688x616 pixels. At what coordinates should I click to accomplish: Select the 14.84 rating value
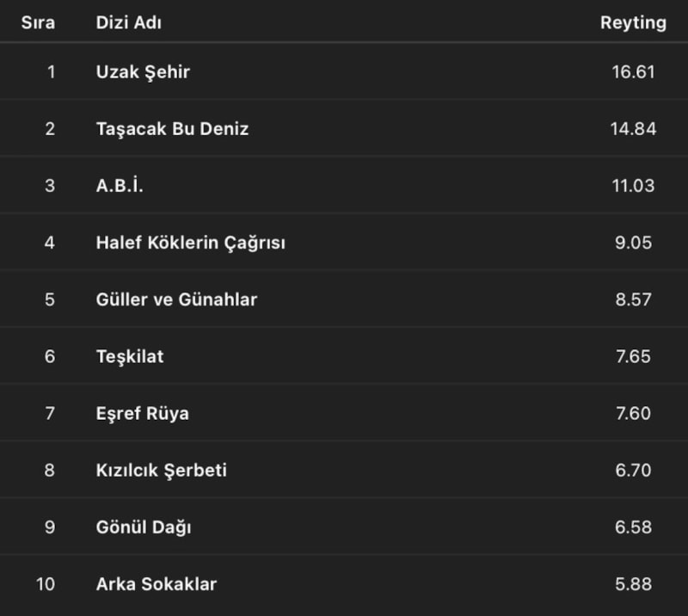point(633,129)
